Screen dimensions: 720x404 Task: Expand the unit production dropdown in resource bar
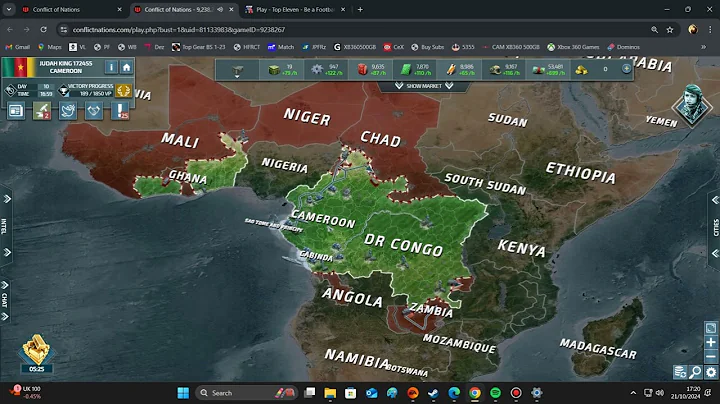[237, 71]
